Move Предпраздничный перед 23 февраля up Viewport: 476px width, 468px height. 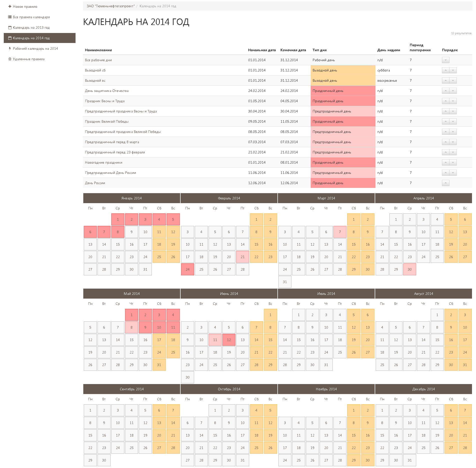[x=445, y=152]
